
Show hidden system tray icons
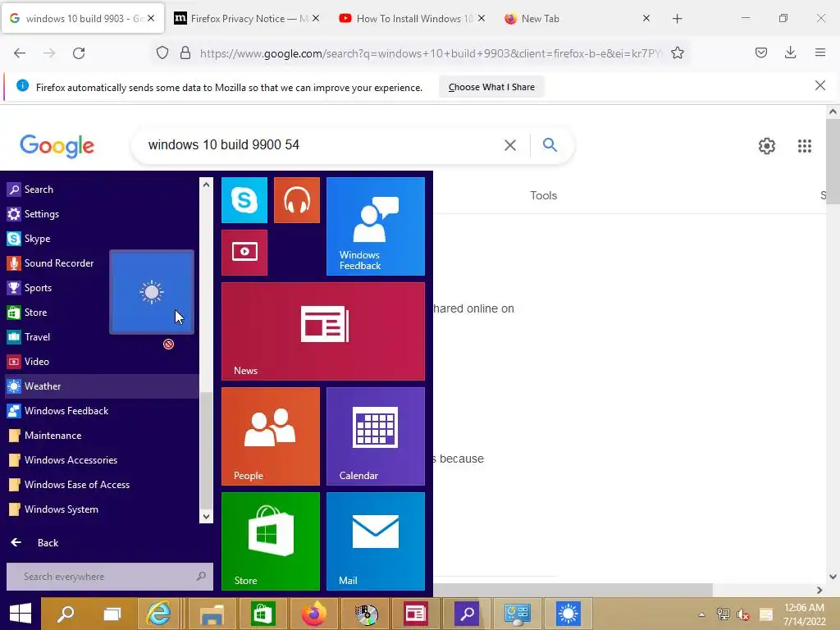(x=702, y=614)
